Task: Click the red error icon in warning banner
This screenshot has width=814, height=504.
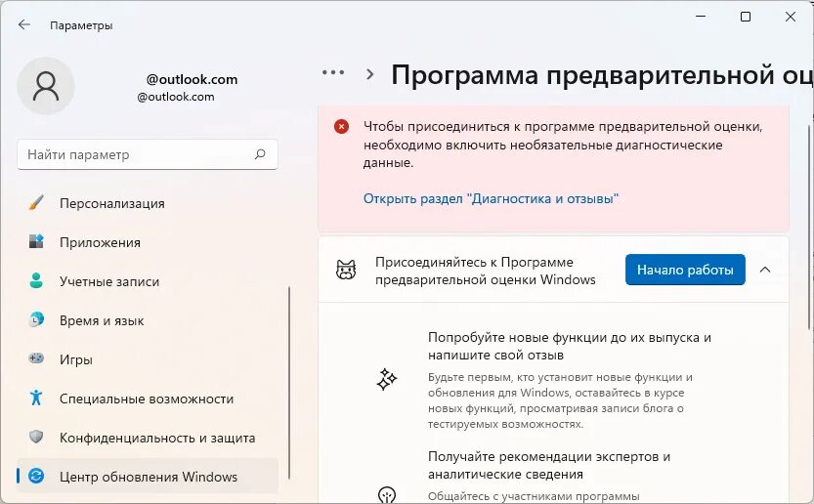Action: tap(341, 126)
